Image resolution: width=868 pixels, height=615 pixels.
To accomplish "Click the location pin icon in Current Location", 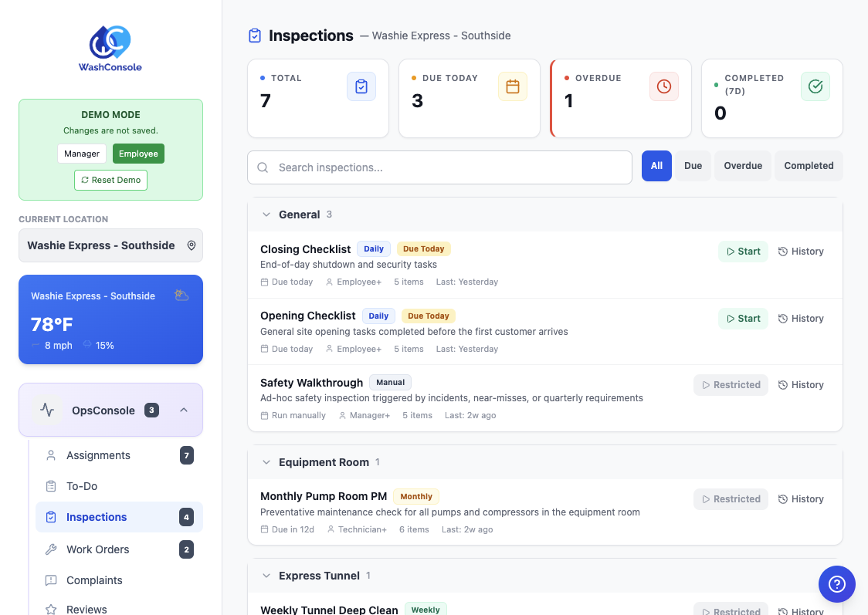I will 191,245.
